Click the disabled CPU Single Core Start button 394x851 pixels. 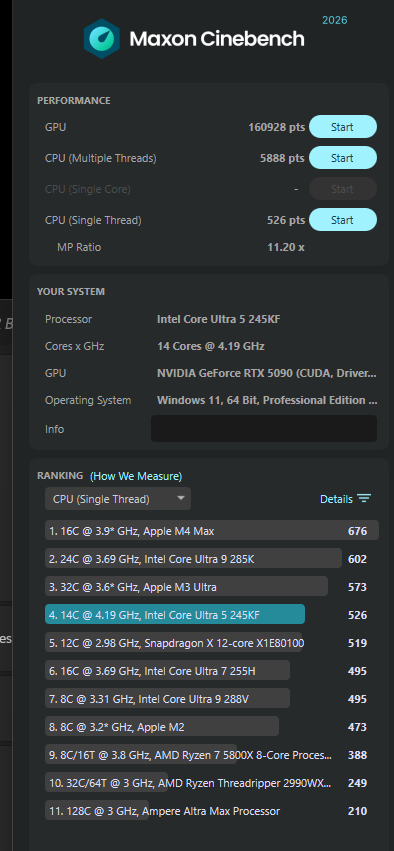(x=342, y=189)
